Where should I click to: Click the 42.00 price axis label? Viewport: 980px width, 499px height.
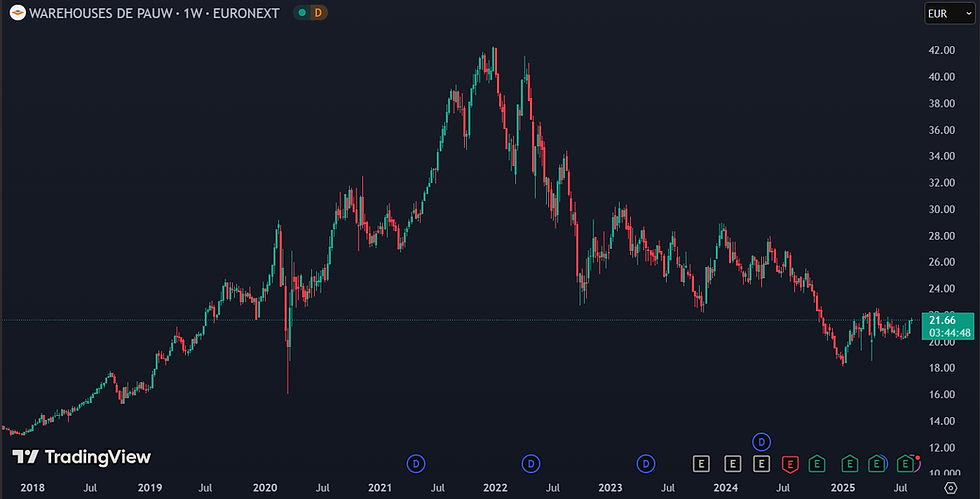point(942,50)
